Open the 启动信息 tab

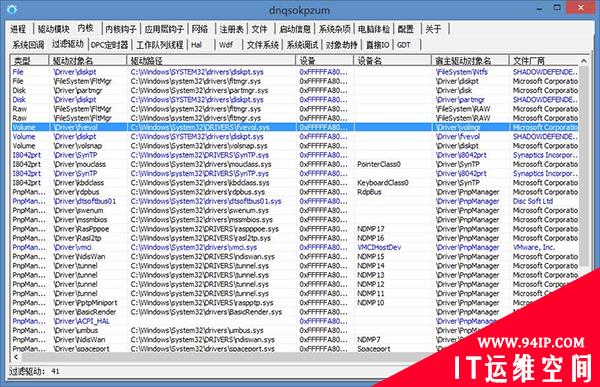pyautogui.click(x=295, y=29)
